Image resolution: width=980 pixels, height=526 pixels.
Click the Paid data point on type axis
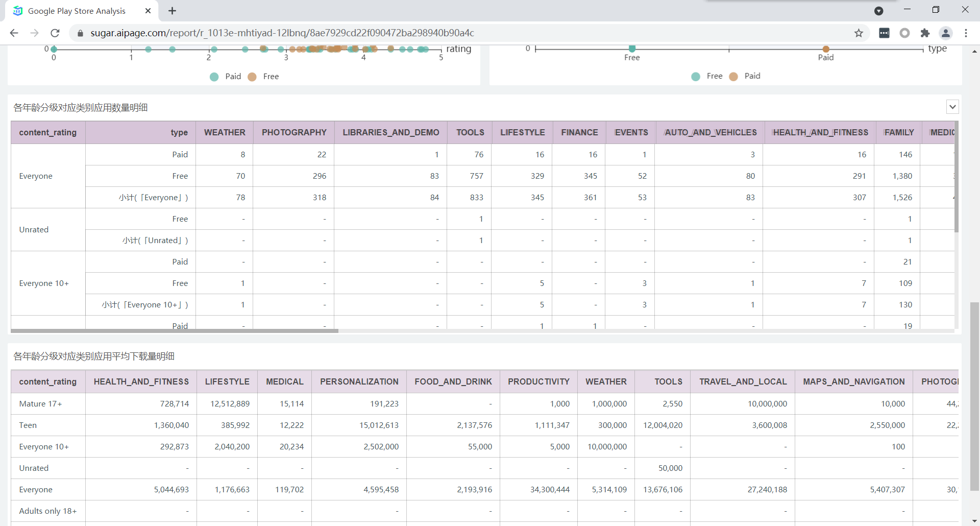[826, 49]
